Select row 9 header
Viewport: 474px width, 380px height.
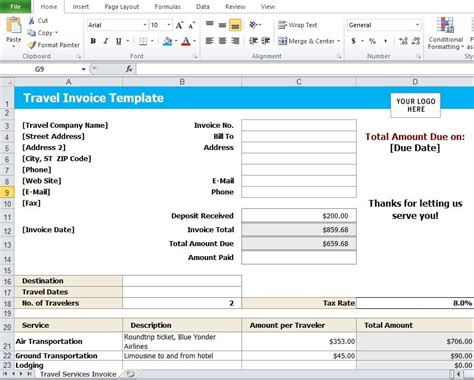7,192
